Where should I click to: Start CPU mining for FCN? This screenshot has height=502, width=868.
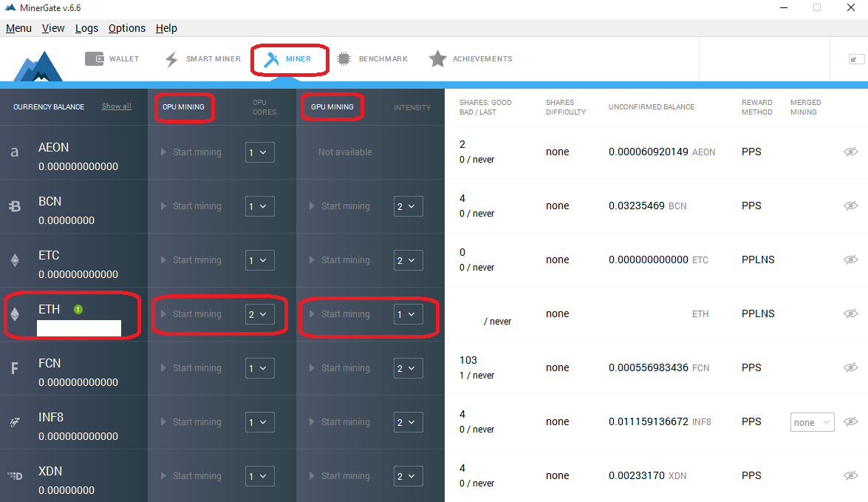(191, 368)
